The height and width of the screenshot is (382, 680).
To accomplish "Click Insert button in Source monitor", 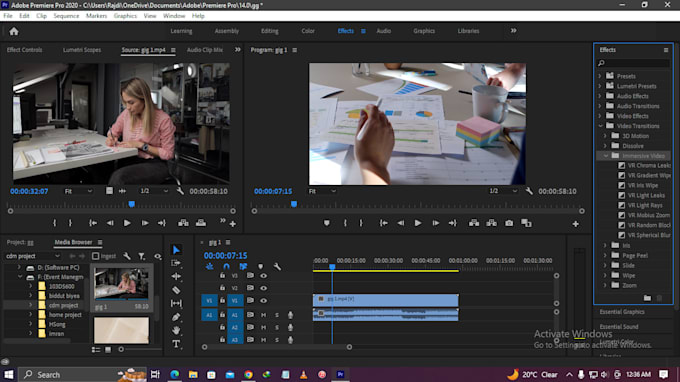I will [x=183, y=223].
